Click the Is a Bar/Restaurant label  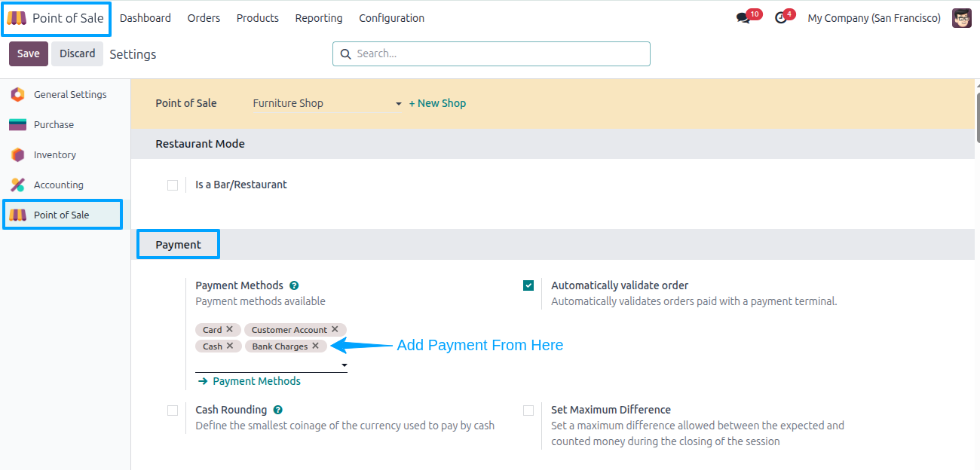tap(241, 185)
